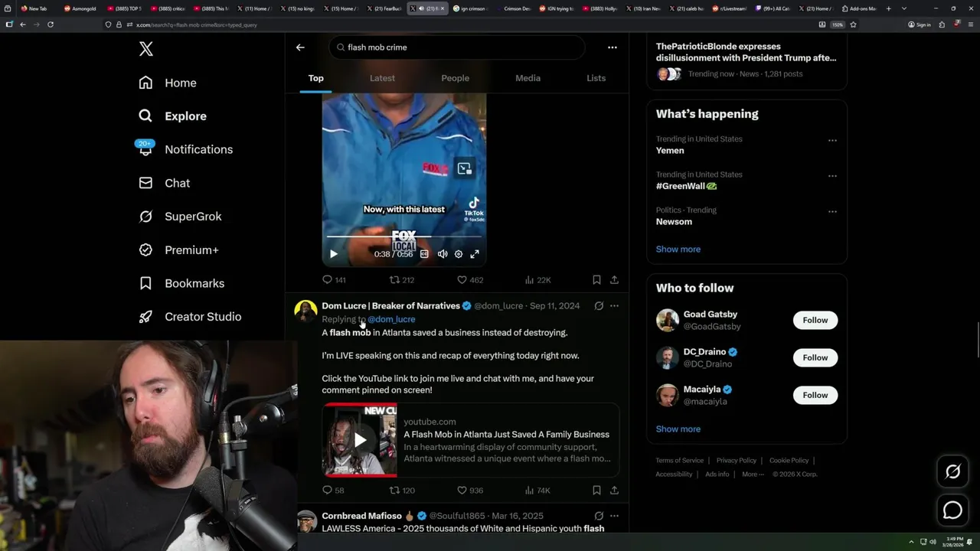Open Chat in sidebar
Screen dimensions: 980x551
click(x=164, y=183)
